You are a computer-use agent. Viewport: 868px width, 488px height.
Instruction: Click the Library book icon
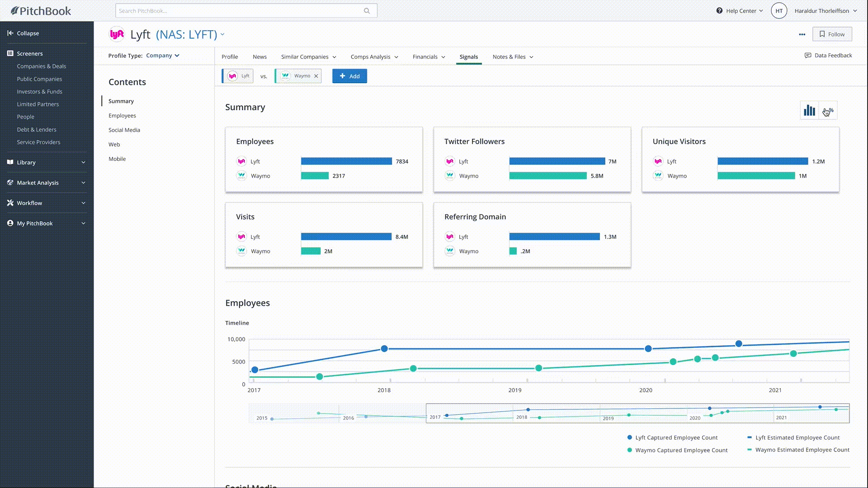(10, 162)
